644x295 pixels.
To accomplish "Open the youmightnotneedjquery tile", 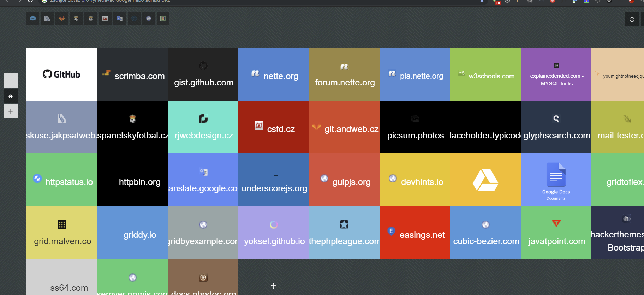I will [618, 74].
